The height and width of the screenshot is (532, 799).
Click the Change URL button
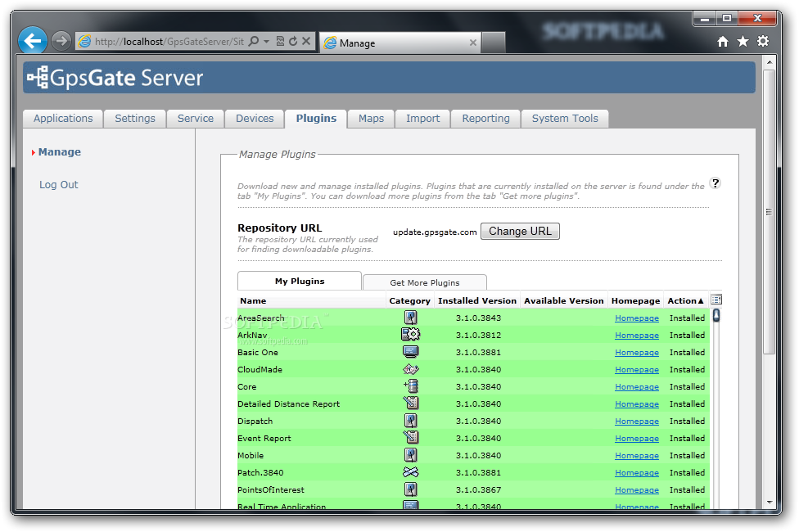pyautogui.click(x=521, y=232)
